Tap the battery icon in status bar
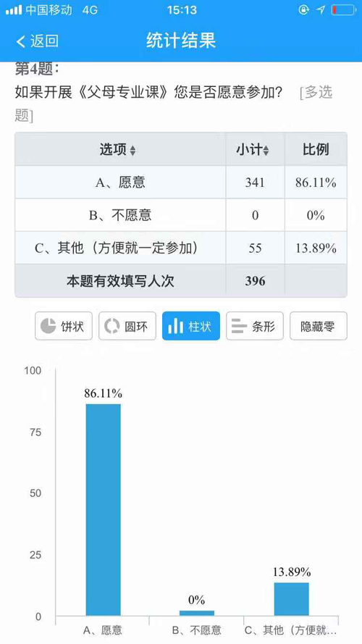The height and width of the screenshot is (644, 362). click(x=343, y=10)
